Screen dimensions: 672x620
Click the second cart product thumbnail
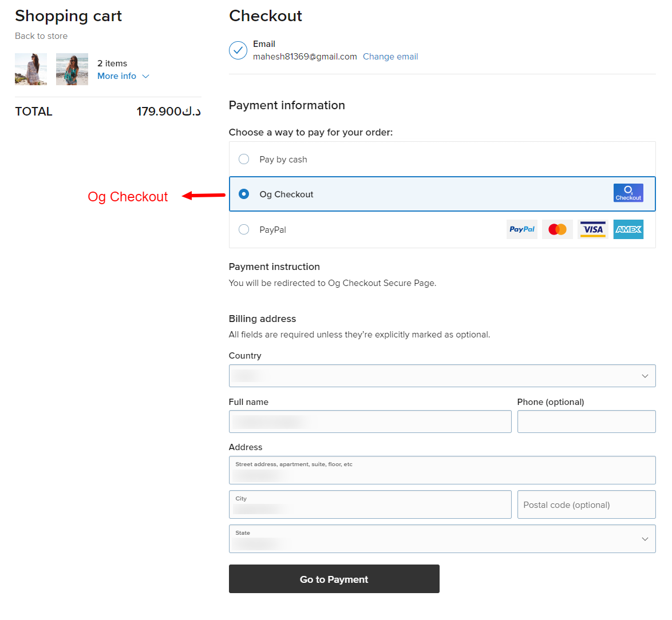pos(72,69)
